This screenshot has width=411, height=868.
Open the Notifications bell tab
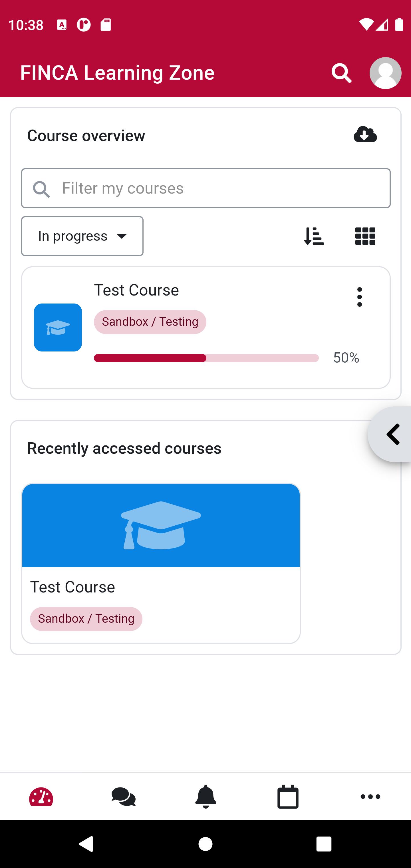205,797
